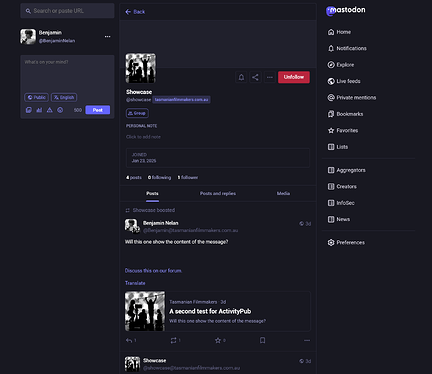Click the Search or paste URL field

click(67, 11)
